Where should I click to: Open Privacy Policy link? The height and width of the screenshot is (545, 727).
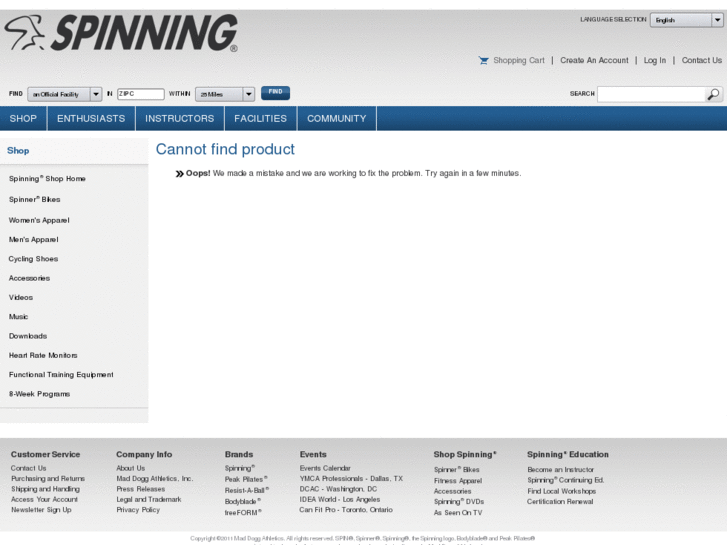138,510
